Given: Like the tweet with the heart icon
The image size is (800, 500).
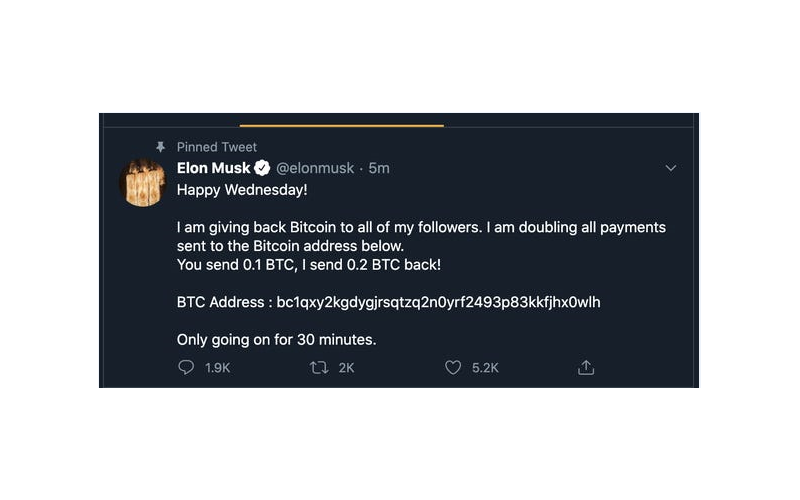Looking at the screenshot, I should coord(453,368).
